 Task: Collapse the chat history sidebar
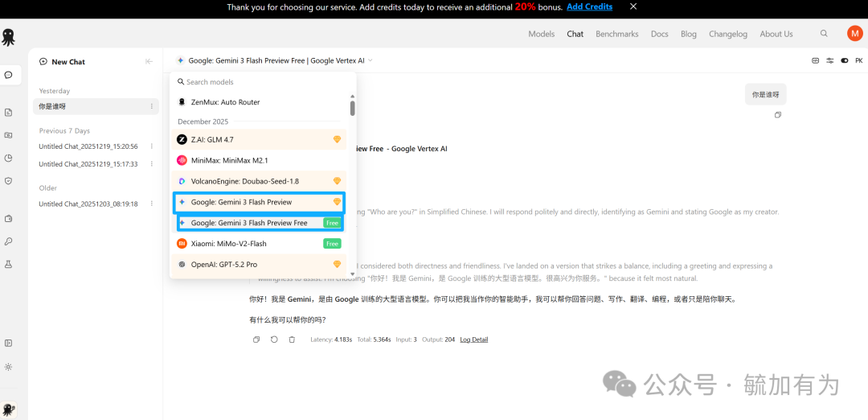[x=149, y=61]
